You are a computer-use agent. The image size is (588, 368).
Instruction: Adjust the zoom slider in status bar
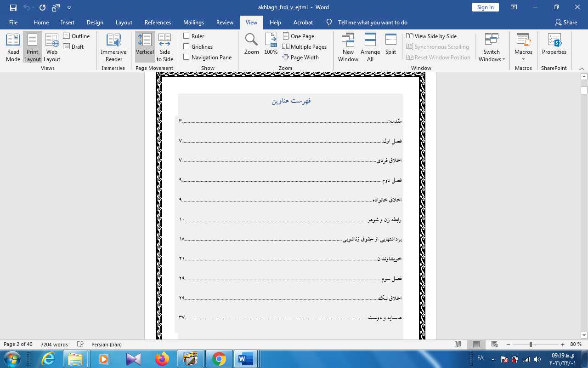(x=531, y=345)
